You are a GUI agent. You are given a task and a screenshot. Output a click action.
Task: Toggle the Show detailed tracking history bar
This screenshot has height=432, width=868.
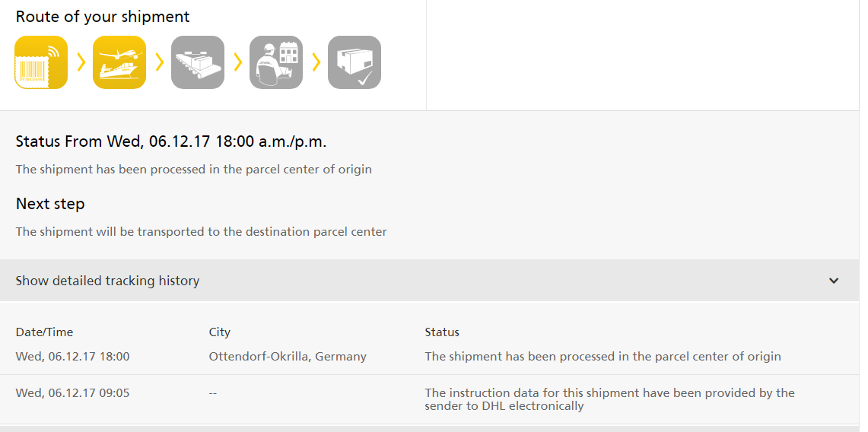point(430,281)
